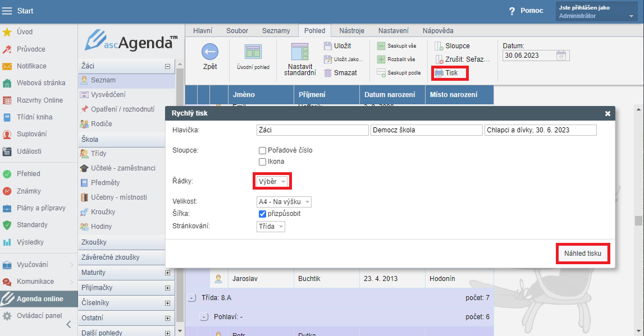This screenshot has height=336, width=644.
Task: Collapse the Třída: 8.A group
Action: click(192, 298)
